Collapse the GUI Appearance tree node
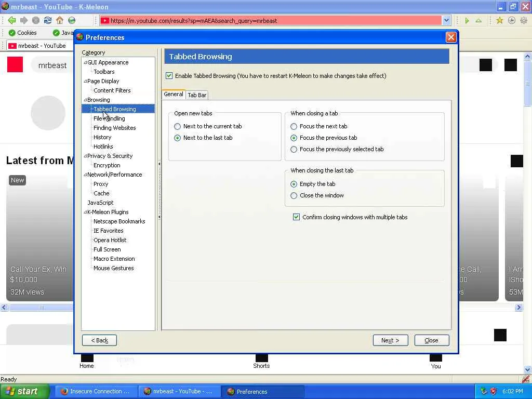The width and height of the screenshot is (532, 399). 85,62
